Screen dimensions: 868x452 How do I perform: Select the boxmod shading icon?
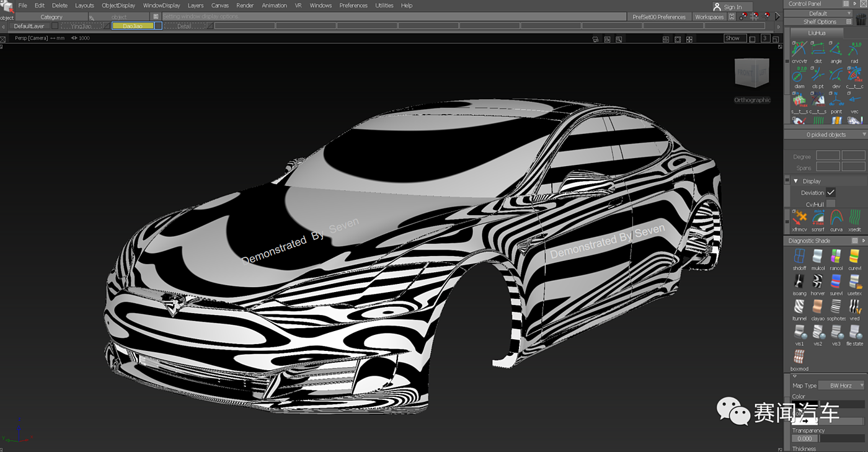pyautogui.click(x=799, y=357)
